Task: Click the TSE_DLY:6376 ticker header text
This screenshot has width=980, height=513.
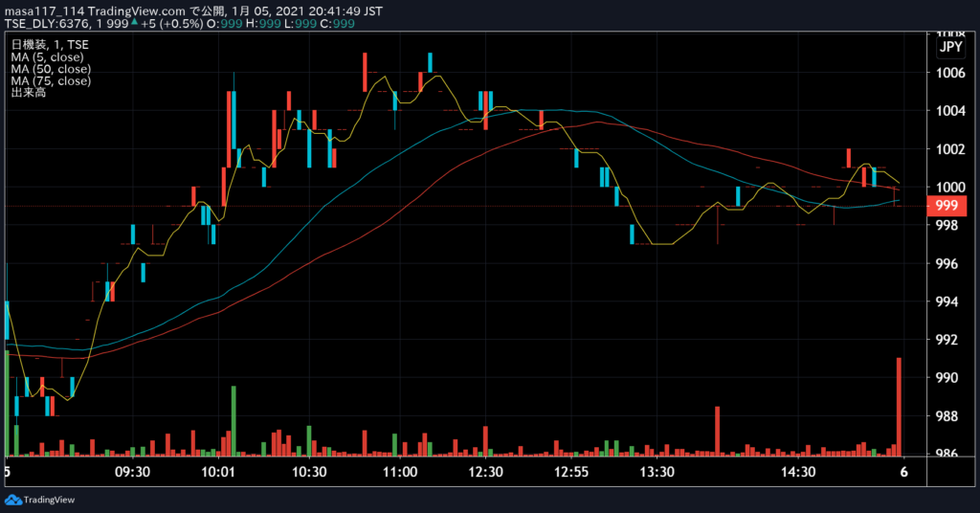Action: pos(47,24)
